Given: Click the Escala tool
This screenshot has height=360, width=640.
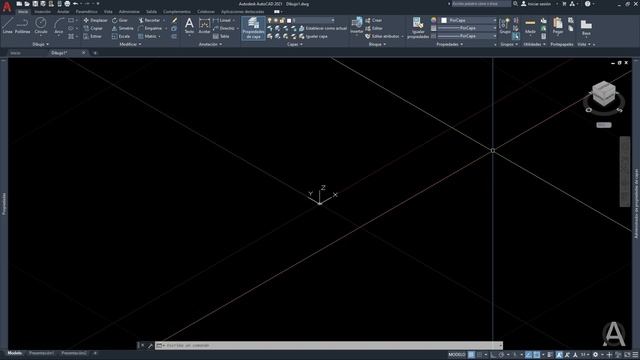Looking at the screenshot, I should pos(121,36).
